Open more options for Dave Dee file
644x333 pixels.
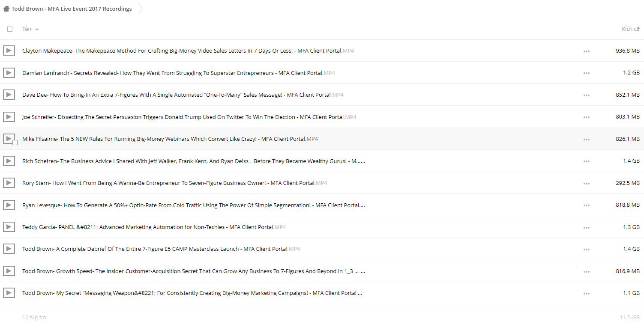[586, 95]
